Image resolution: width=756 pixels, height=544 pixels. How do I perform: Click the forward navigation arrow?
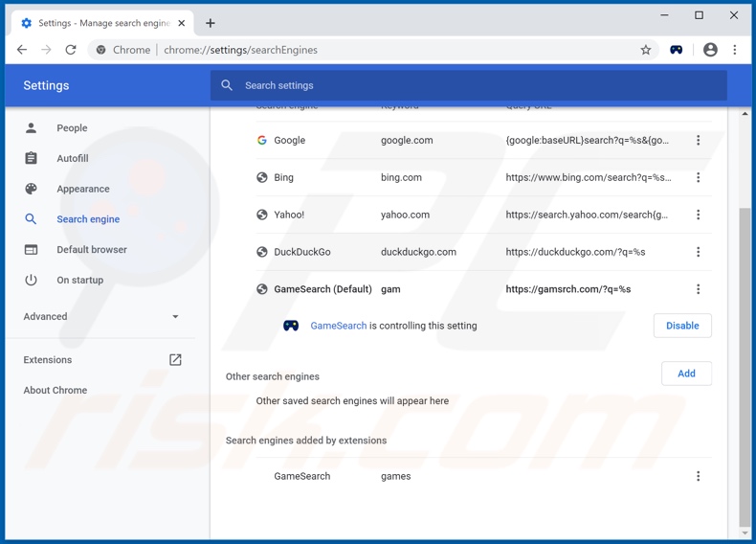pyautogui.click(x=46, y=50)
